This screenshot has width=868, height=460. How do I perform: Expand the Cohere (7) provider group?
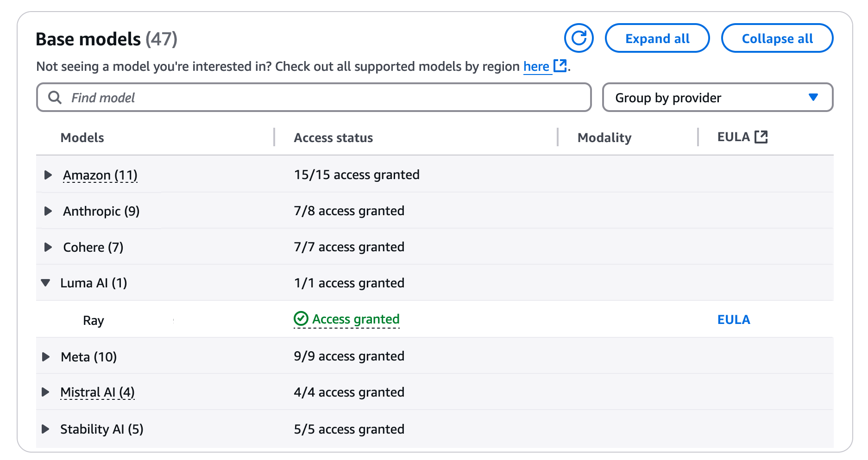click(x=48, y=247)
